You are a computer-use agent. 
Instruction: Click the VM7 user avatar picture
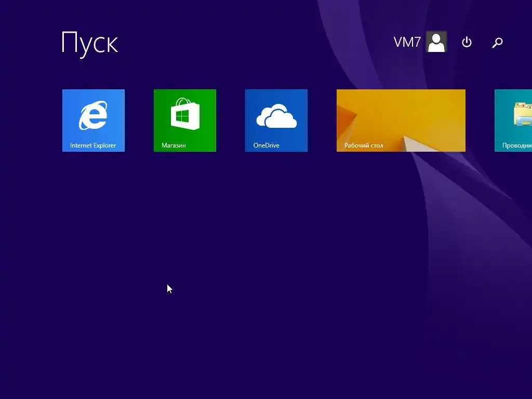pyautogui.click(x=436, y=42)
